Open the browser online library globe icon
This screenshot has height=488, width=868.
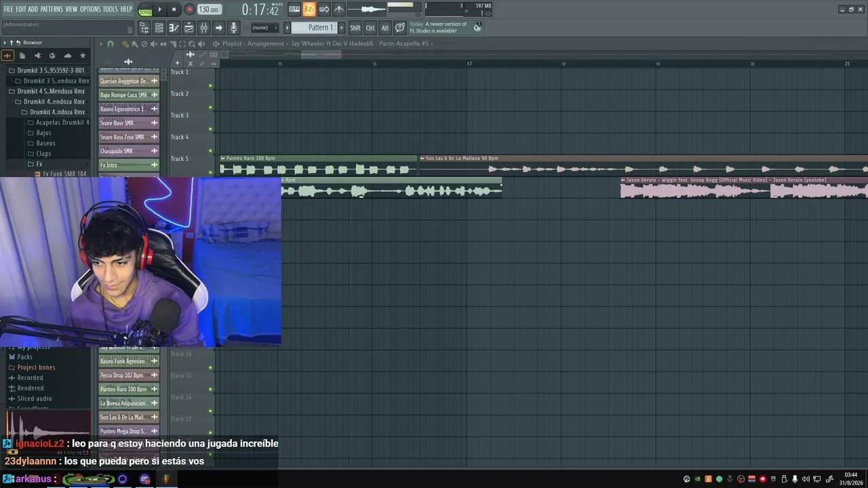pos(52,56)
